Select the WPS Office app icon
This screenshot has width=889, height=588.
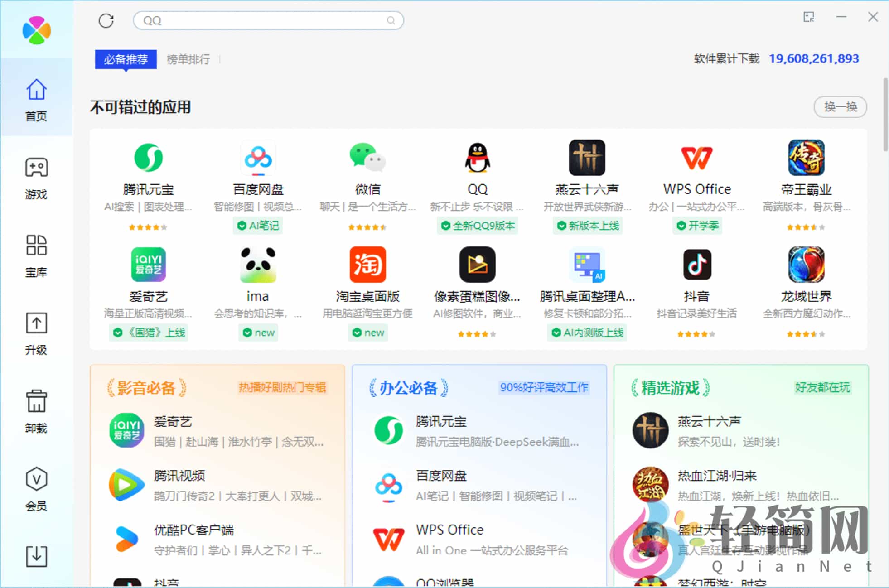(x=696, y=159)
